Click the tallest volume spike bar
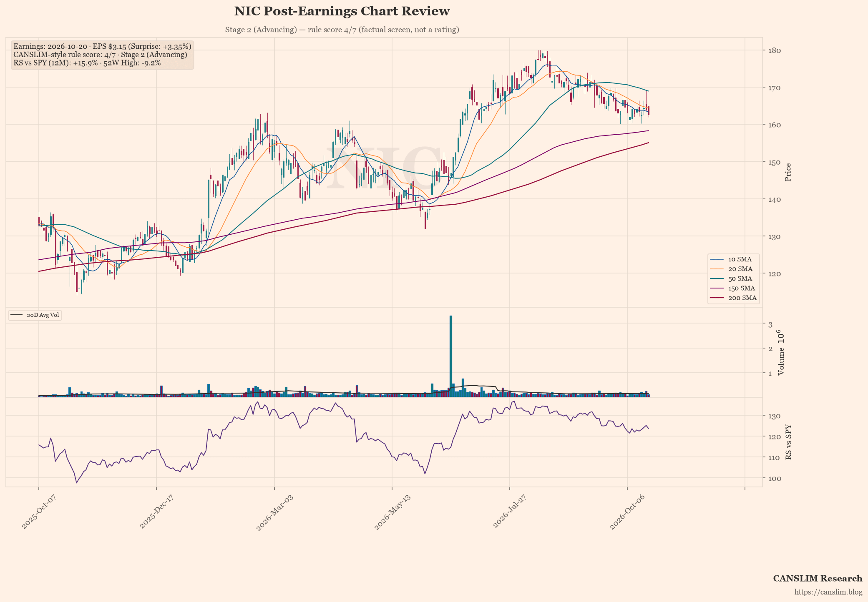 point(451,356)
